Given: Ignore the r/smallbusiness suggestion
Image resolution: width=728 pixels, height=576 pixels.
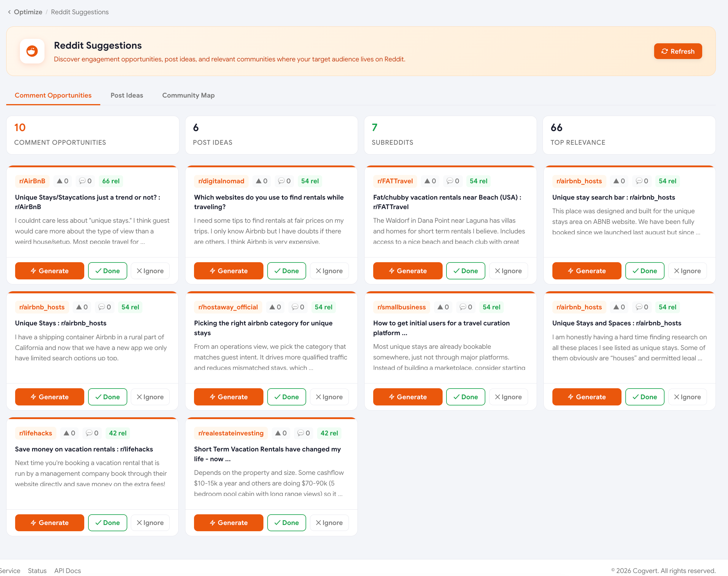Looking at the screenshot, I should 508,397.
